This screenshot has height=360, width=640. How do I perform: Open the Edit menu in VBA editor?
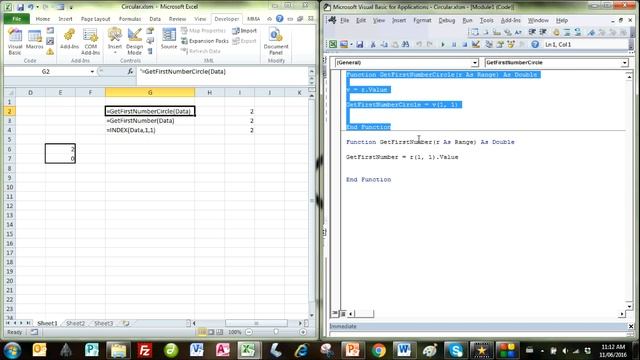click(361, 20)
